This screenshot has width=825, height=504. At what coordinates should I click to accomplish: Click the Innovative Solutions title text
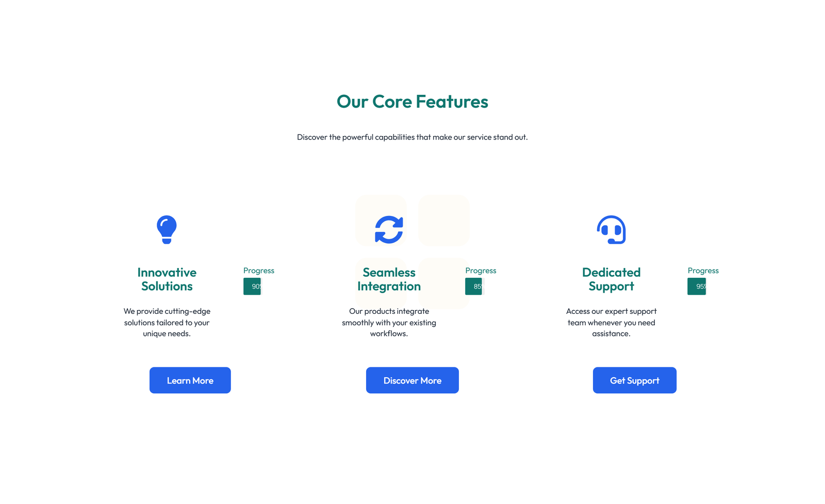coord(166,279)
